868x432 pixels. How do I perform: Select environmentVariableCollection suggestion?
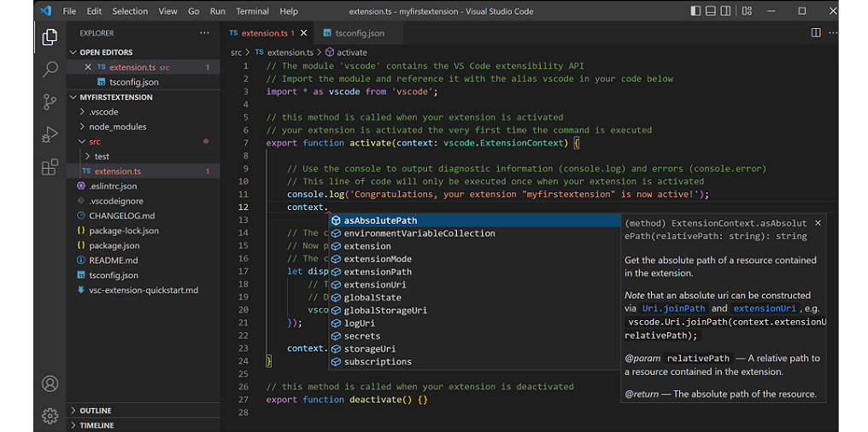pyautogui.click(x=474, y=233)
